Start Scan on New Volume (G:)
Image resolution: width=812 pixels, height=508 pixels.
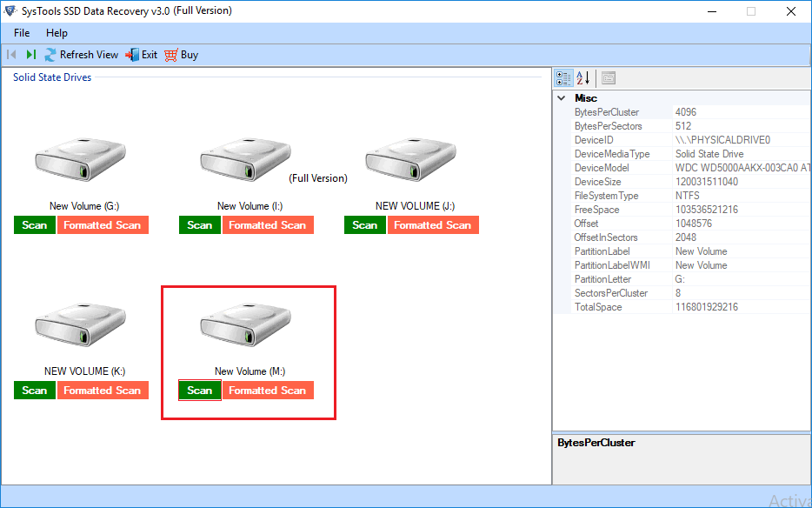point(35,225)
